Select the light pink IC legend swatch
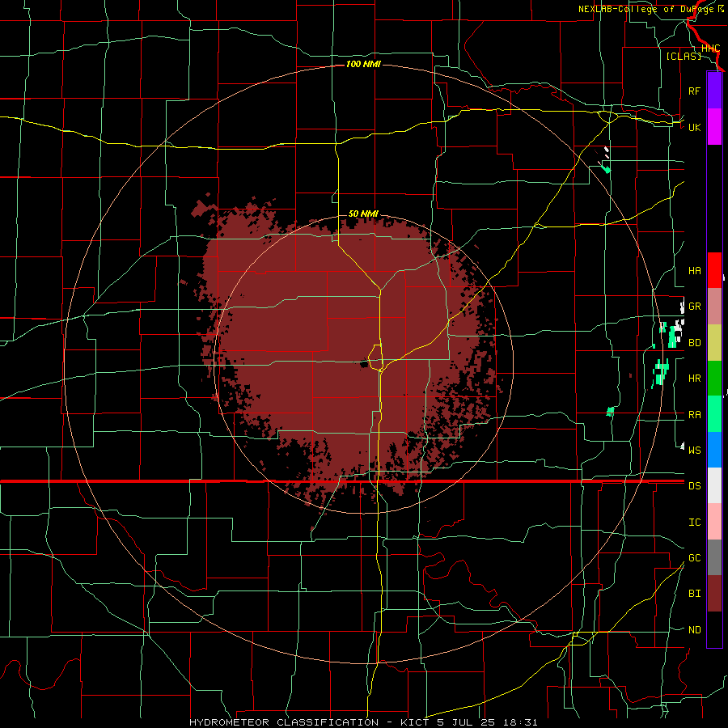Viewport: 728px width, 728px height. pyautogui.click(x=714, y=522)
